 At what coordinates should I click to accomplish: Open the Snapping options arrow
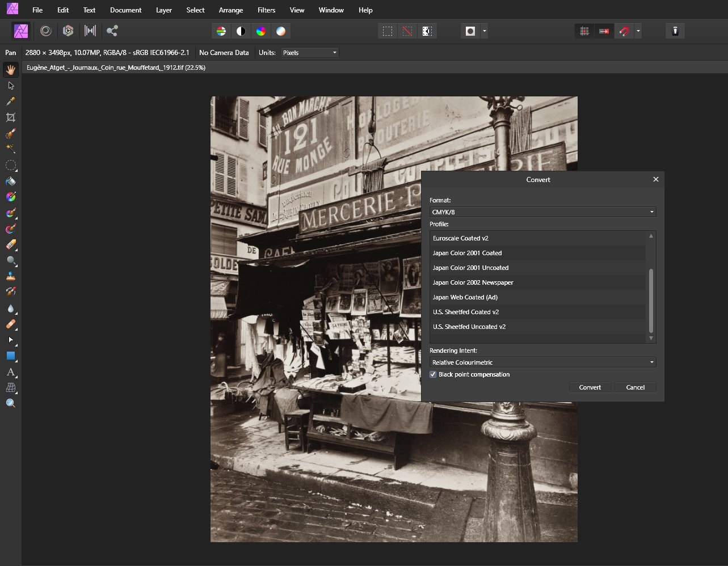638,31
